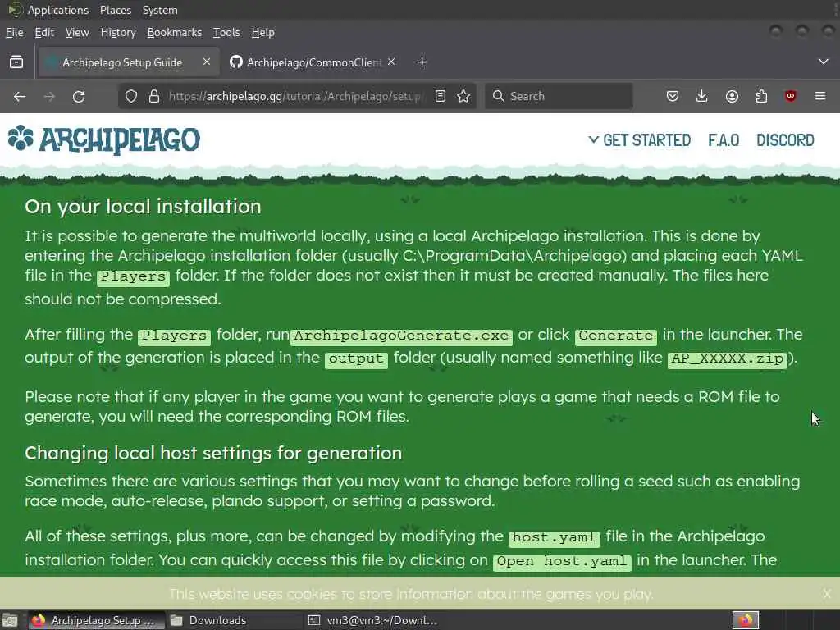Screen dimensions: 840x630
Task: Open the Firefox account icon
Action: 732,97
